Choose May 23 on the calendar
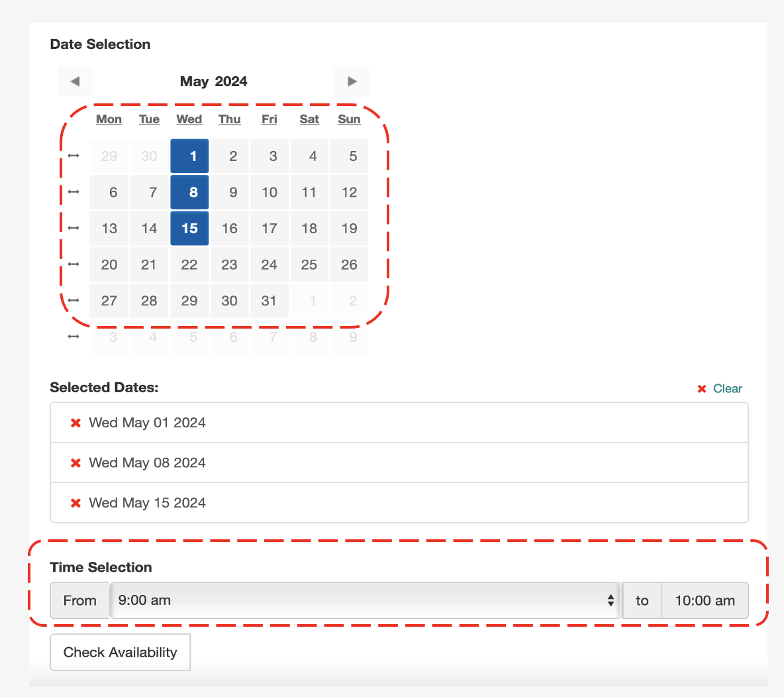This screenshot has height=697, width=784. pyautogui.click(x=230, y=265)
